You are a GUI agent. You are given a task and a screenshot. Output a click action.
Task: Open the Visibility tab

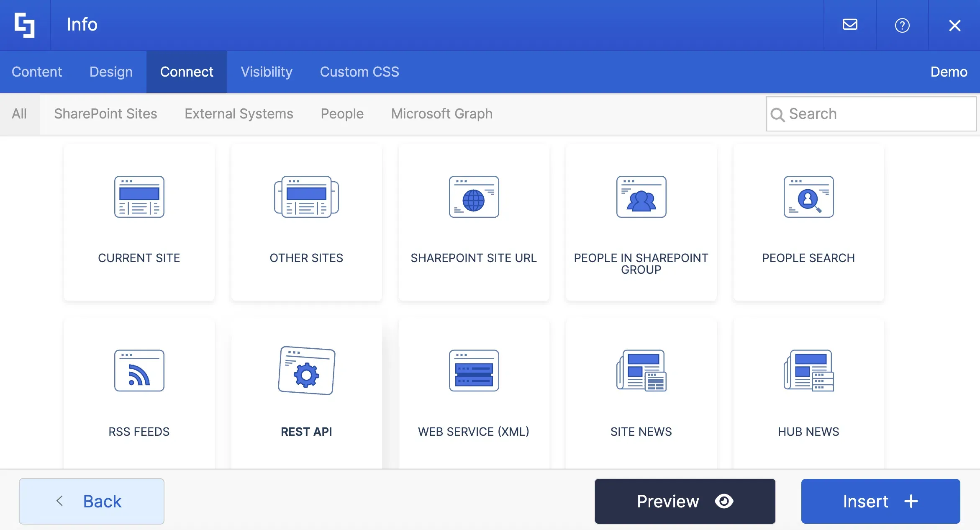(267, 72)
